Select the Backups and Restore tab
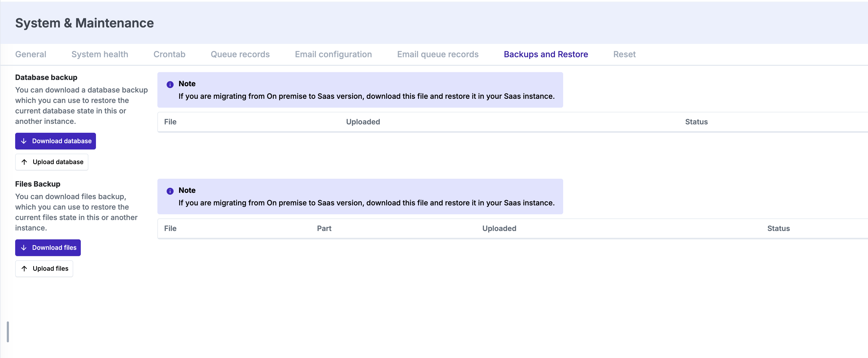This screenshot has width=868, height=358. point(546,54)
